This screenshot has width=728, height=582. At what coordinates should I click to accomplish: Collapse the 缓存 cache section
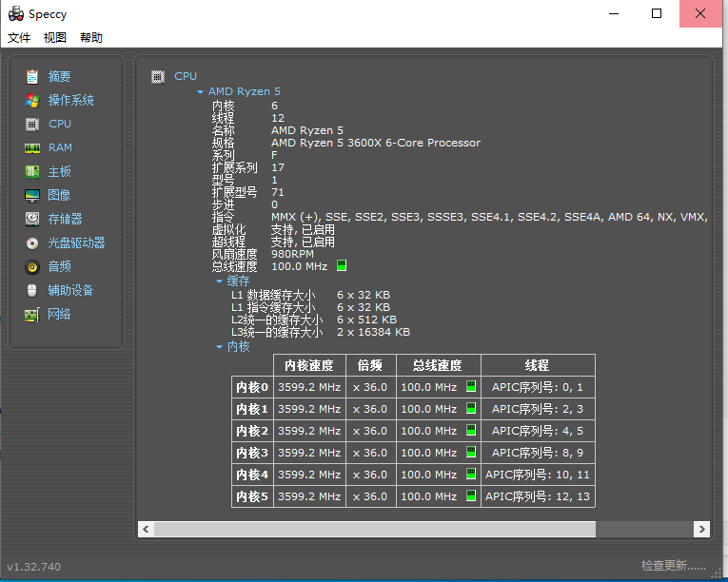pyautogui.click(x=219, y=281)
